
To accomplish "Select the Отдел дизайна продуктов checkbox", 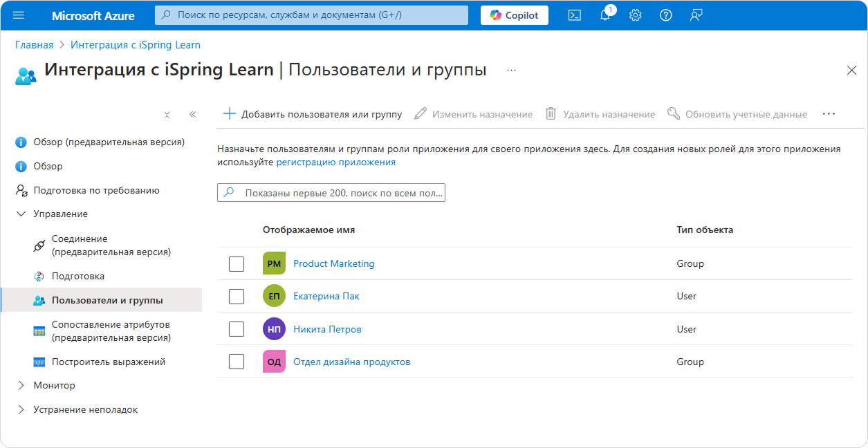I will tap(237, 362).
